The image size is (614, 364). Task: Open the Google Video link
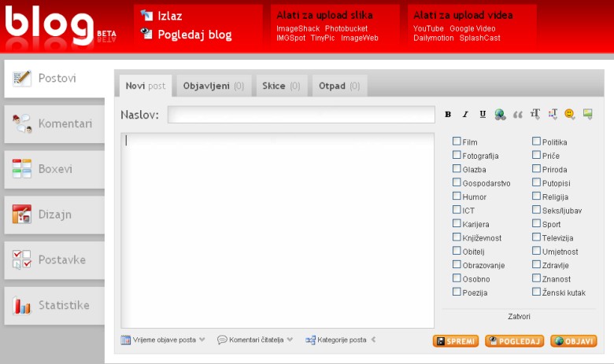[472, 28]
